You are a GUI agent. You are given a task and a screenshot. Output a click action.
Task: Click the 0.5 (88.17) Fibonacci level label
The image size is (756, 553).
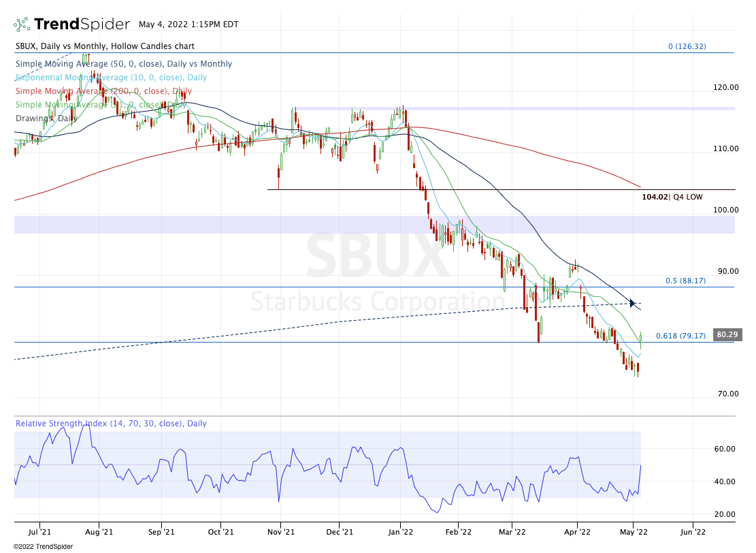pyautogui.click(x=685, y=281)
